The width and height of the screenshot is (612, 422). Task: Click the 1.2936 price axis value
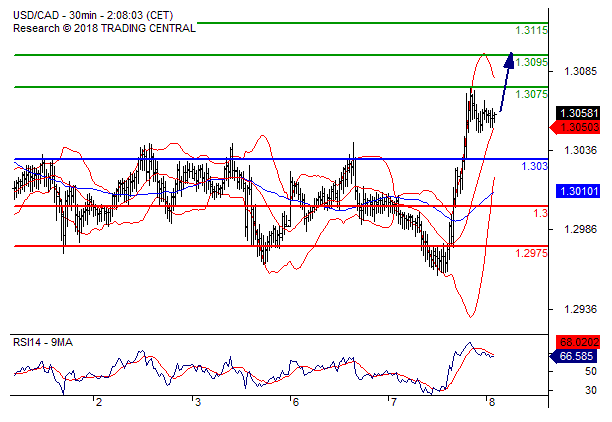(x=580, y=309)
